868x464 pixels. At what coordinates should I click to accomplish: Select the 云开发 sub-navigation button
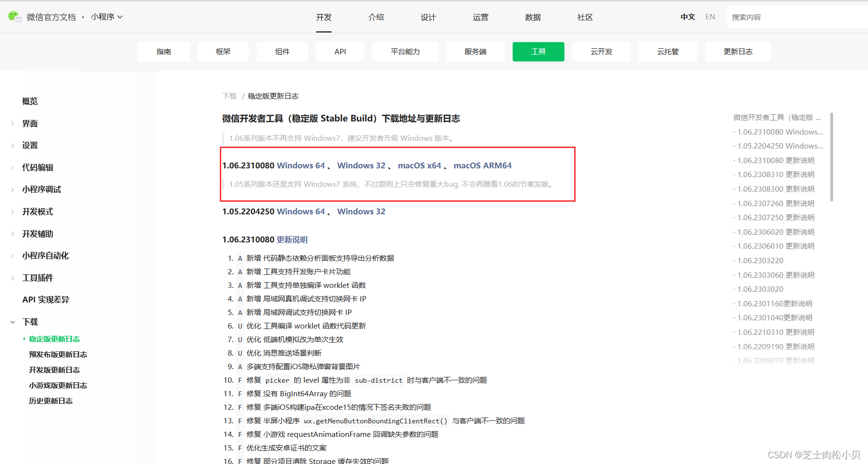point(601,52)
